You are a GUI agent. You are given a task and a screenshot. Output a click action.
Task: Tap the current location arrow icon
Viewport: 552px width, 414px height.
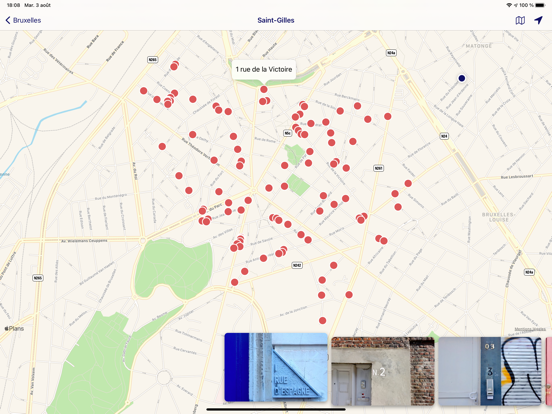pos(538,20)
